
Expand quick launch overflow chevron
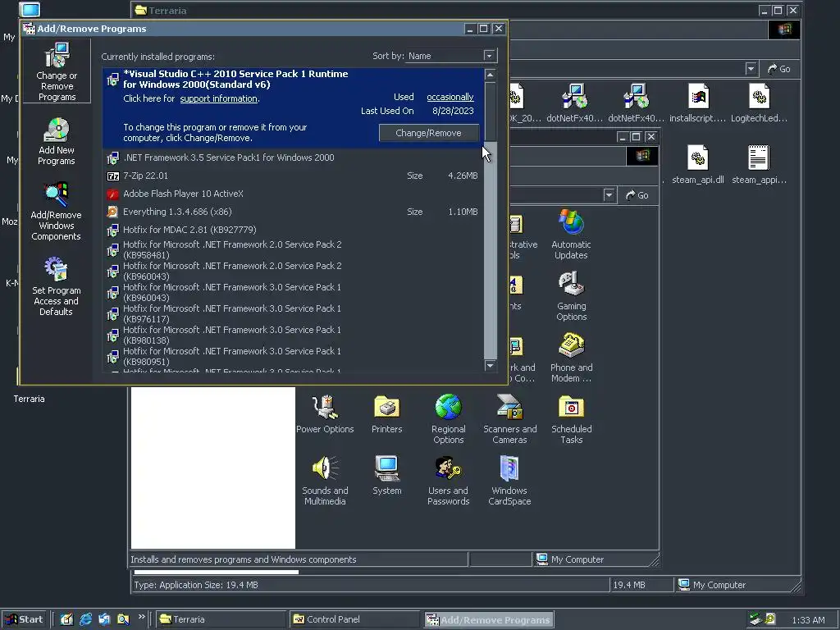click(141, 617)
